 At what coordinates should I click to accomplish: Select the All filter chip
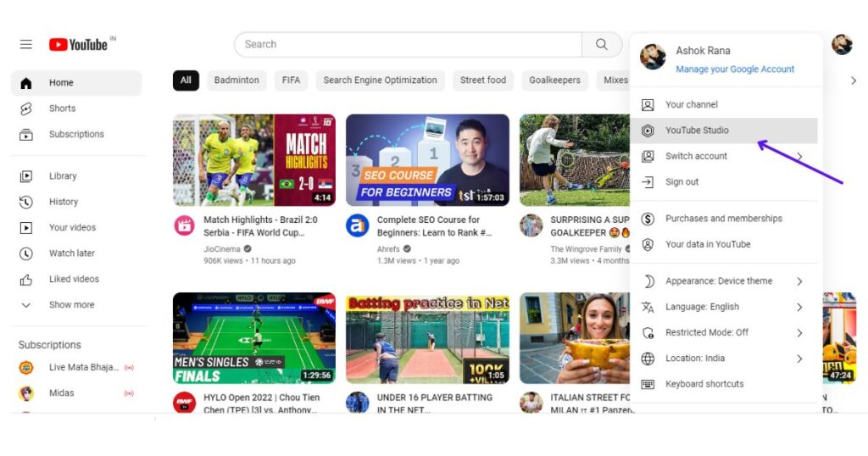tap(186, 81)
